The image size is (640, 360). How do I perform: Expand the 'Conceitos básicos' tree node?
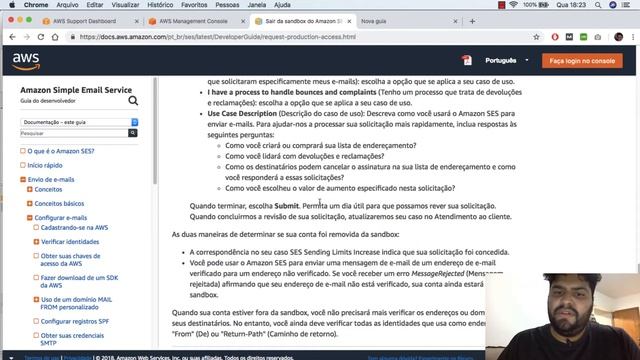coord(30,203)
